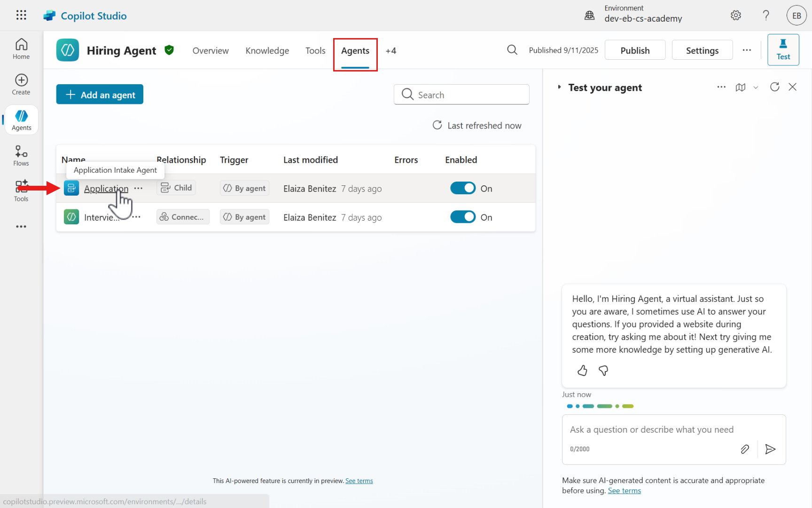The image size is (812, 508).
Task: Expand the +4 more tabs overflow
Action: pyautogui.click(x=391, y=51)
